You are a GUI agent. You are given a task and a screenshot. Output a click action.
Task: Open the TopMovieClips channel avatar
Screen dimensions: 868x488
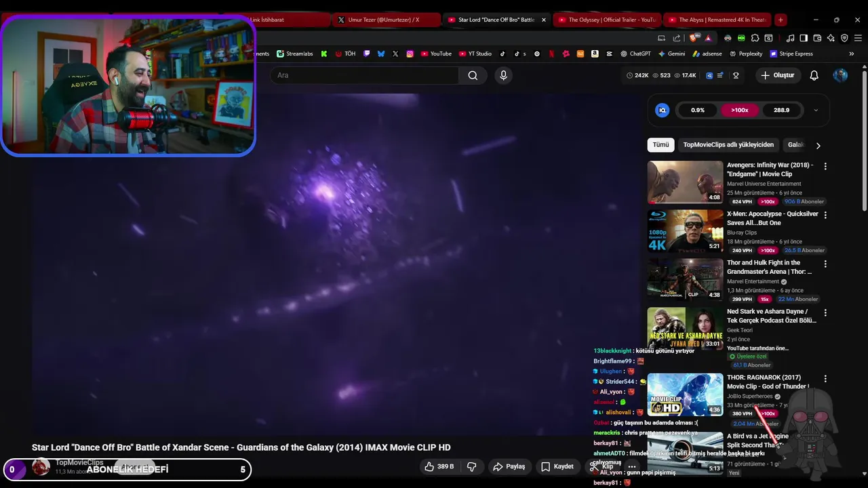click(41, 466)
